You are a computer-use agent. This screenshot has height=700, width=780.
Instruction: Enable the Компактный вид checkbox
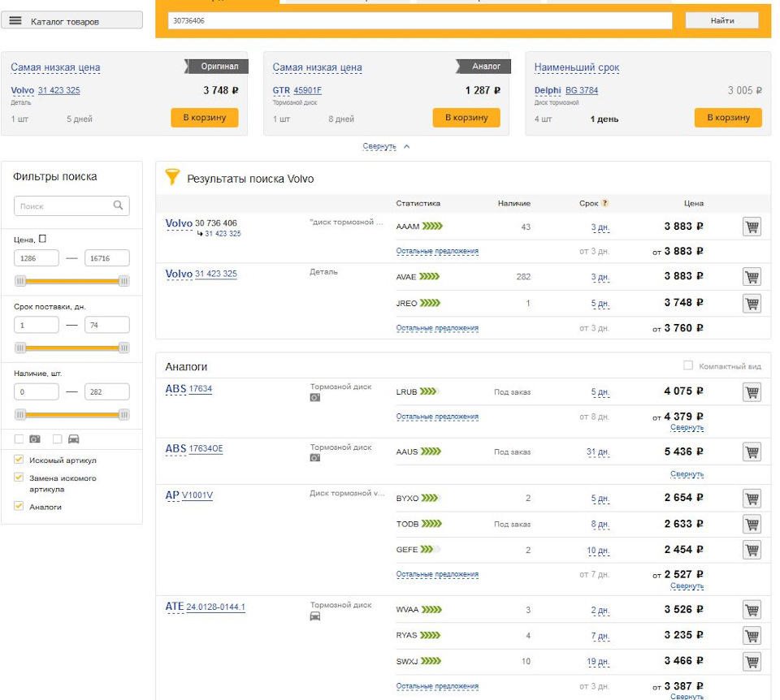(x=688, y=366)
